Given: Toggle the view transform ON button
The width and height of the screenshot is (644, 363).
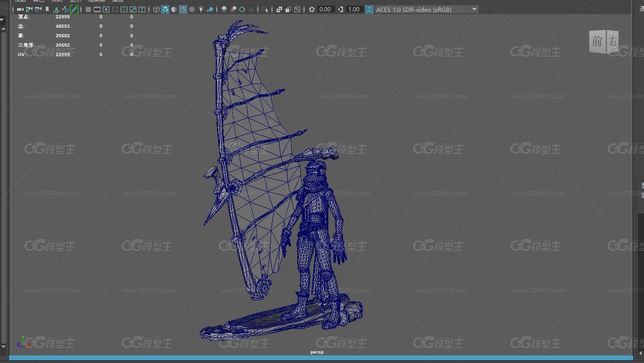Looking at the screenshot, I should click(x=369, y=9).
